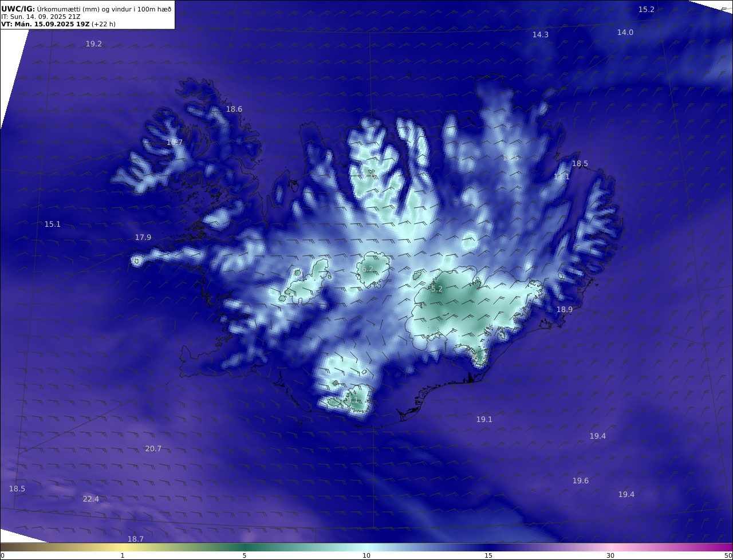
Task: Click the UWC/IG map title text
Action: tap(86, 9)
